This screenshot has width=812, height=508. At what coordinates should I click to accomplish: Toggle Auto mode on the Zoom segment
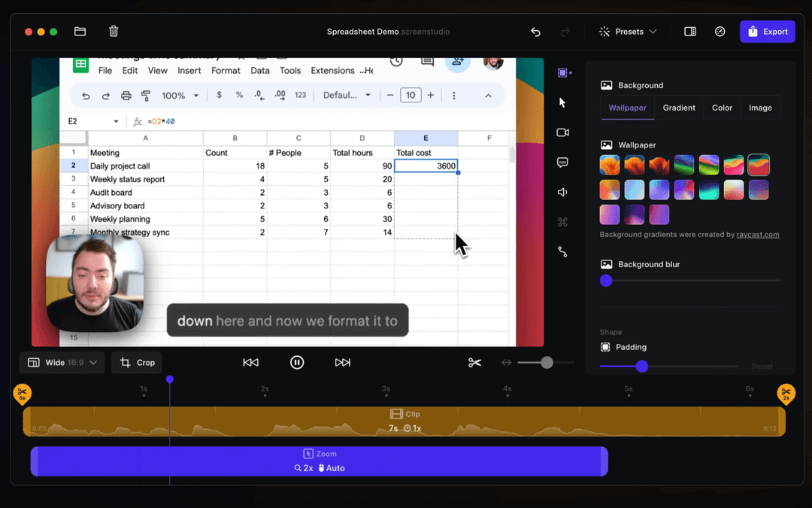[x=332, y=467]
